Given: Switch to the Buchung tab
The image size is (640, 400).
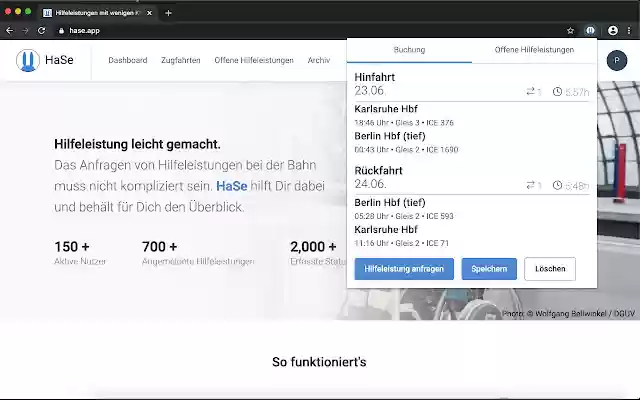Looking at the screenshot, I should pos(409,50).
